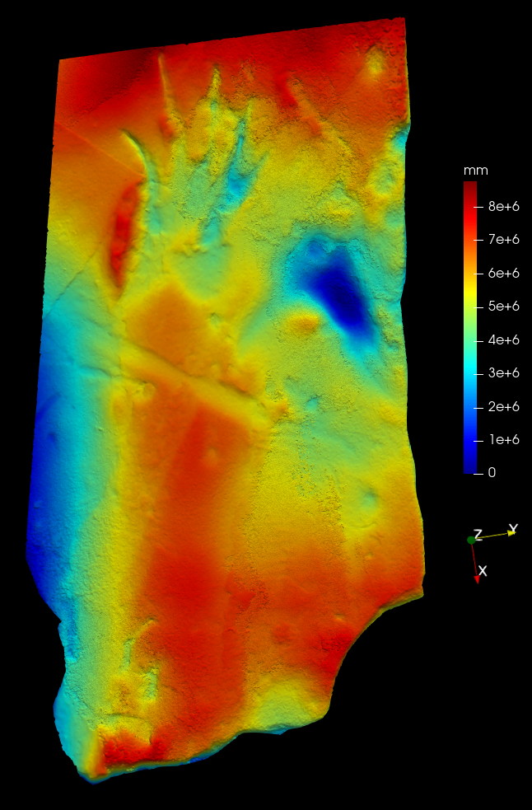Viewport: 532px width, 810px height.
Task: Click the 8e+6 tick label
Action: coord(503,207)
